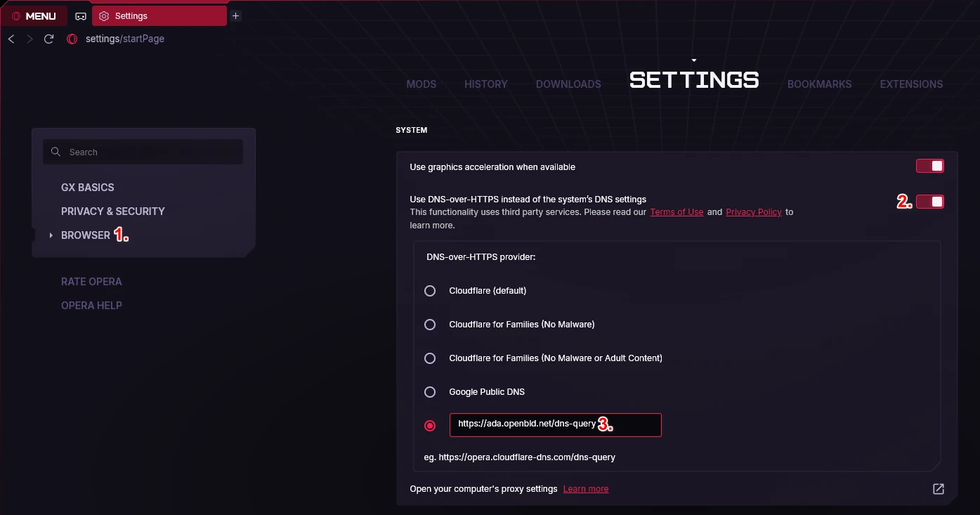Open the Downloads tab
Viewport: 980px width, 515px height.
point(568,84)
